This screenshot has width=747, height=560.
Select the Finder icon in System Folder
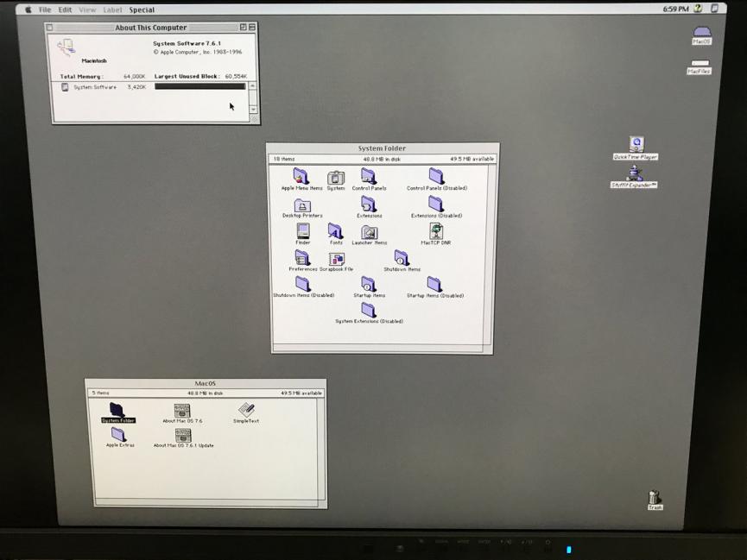click(x=303, y=231)
